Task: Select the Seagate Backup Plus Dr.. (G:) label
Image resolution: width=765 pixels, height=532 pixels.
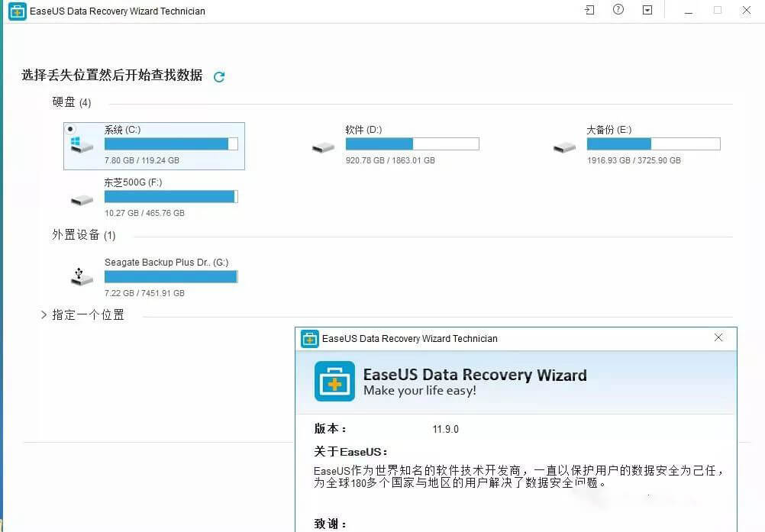Action: click(166, 263)
